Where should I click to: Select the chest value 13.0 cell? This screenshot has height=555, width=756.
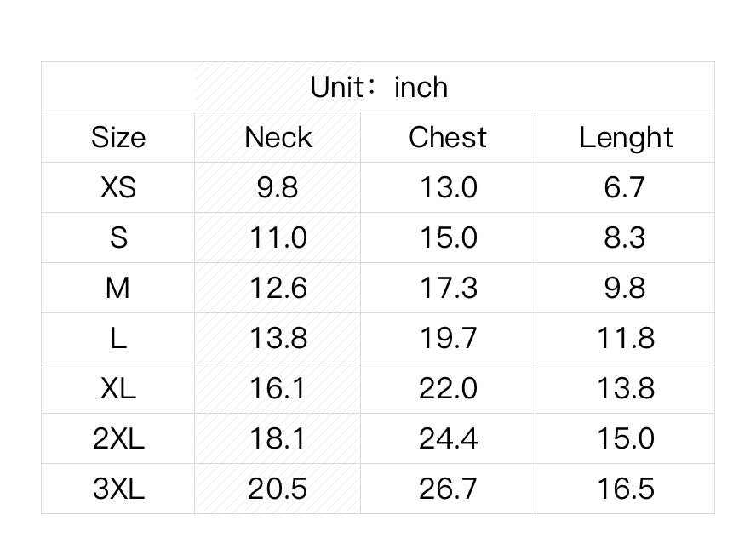448,187
